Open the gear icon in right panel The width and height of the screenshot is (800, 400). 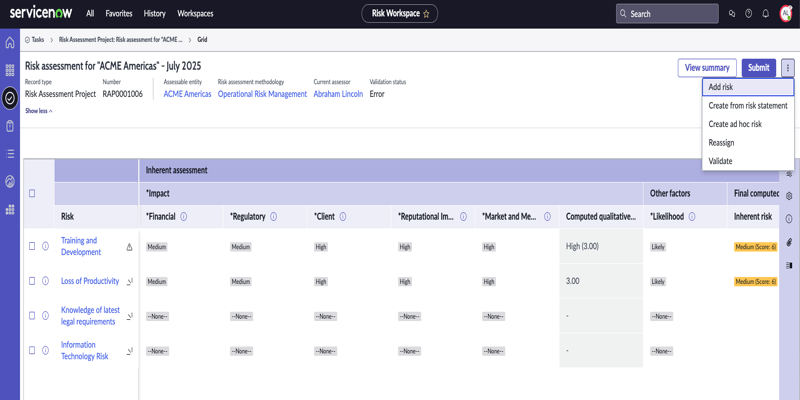pos(789,196)
